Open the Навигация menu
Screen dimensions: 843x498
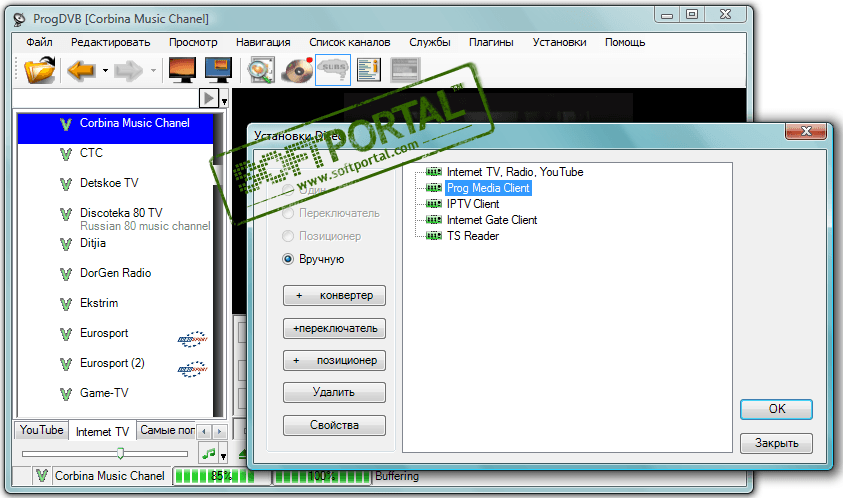pos(263,42)
